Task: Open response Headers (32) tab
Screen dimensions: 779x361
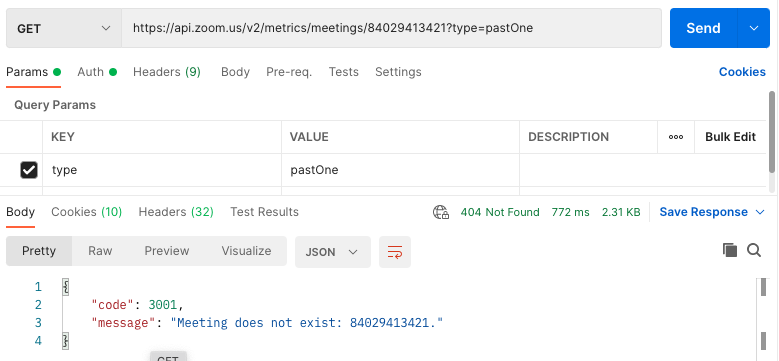Action: point(176,212)
